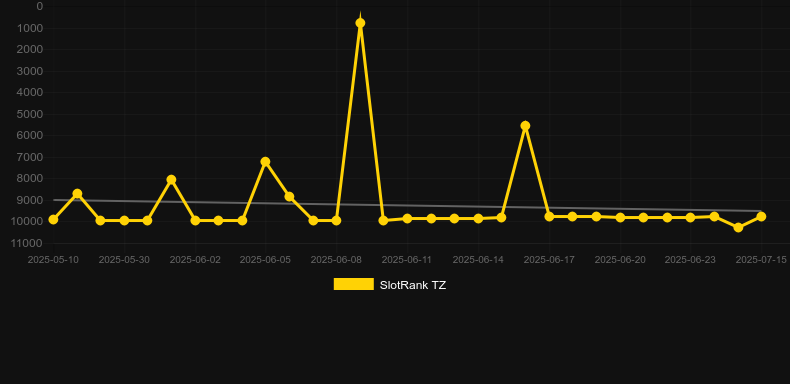Select the data point above the 2025-06-17 label

pyautogui.click(x=549, y=217)
